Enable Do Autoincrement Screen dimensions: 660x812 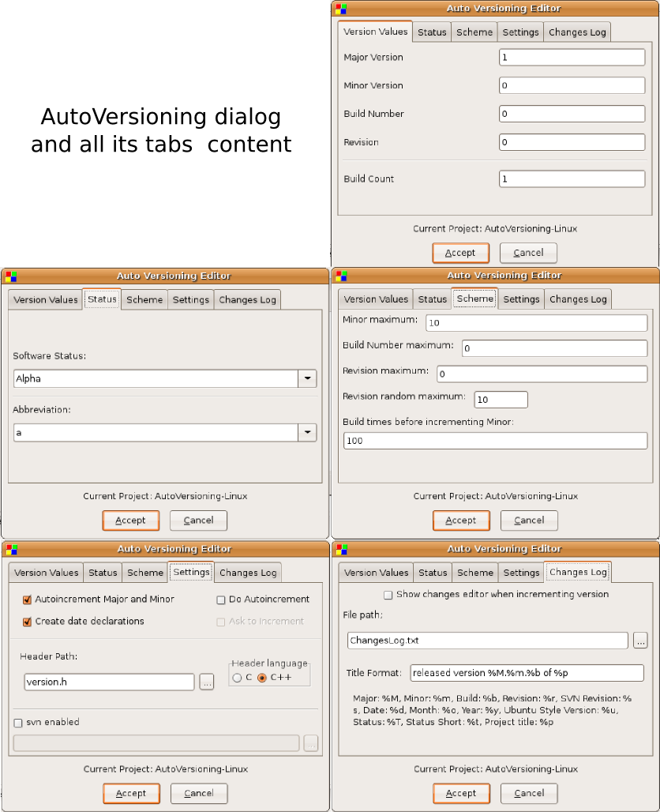(221, 600)
